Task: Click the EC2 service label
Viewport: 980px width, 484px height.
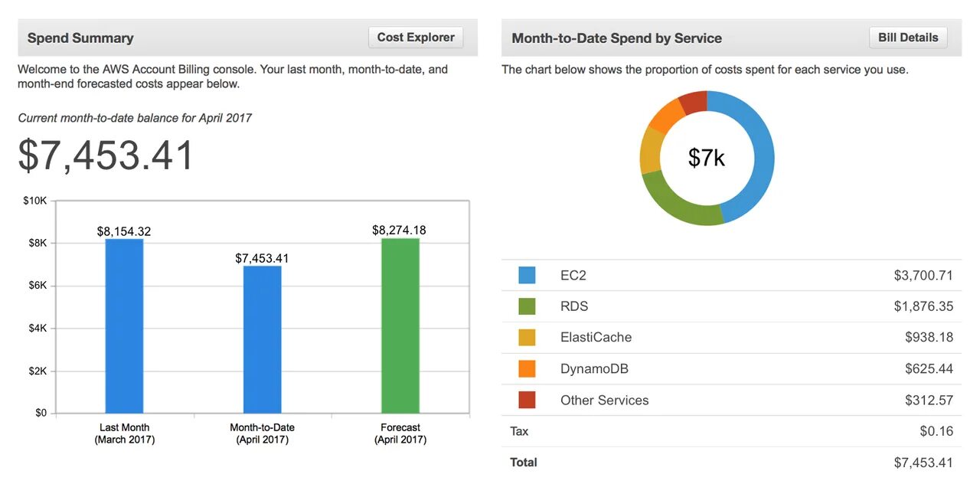Action: pos(573,276)
